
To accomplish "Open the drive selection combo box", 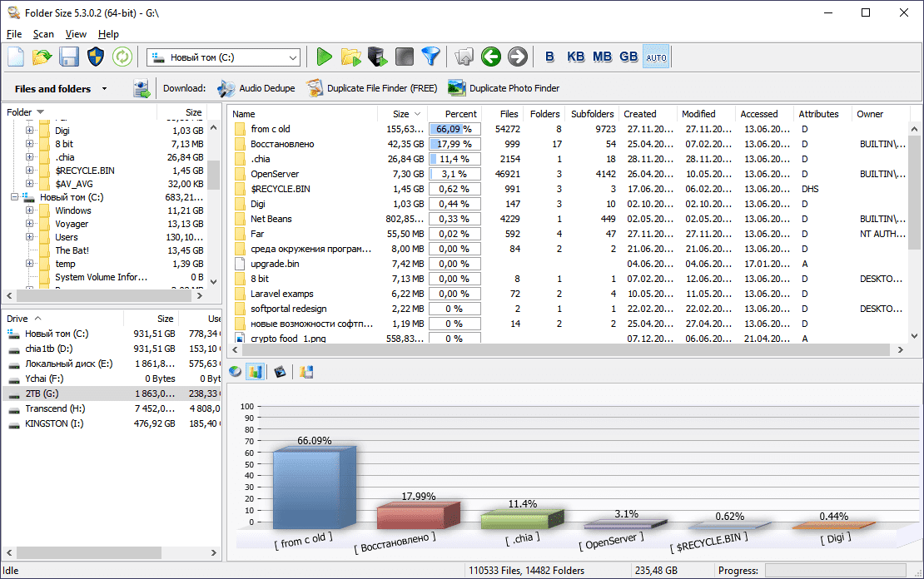I will (x=223, y=57).
